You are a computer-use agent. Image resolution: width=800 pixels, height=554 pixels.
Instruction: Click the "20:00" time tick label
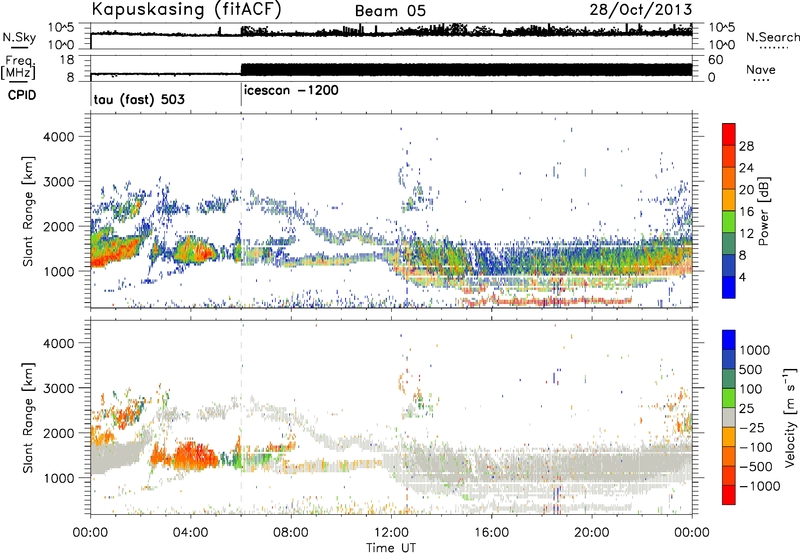click(x=591, y=533)
